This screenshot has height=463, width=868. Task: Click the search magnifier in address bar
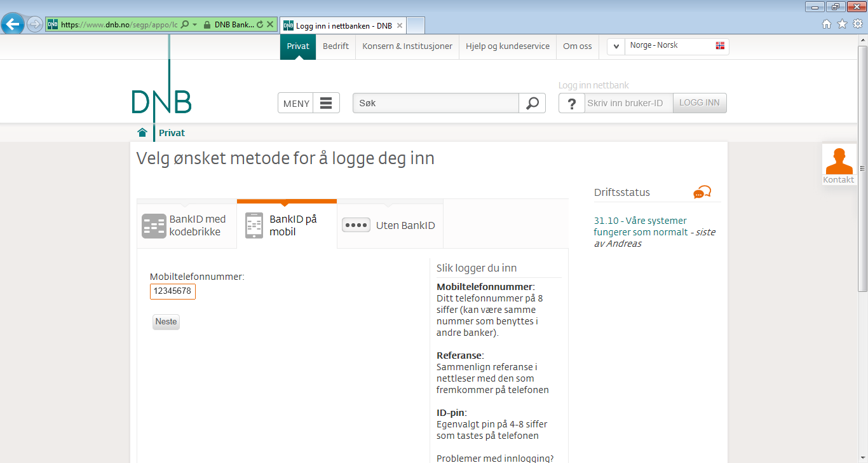(x=184, y=25)
